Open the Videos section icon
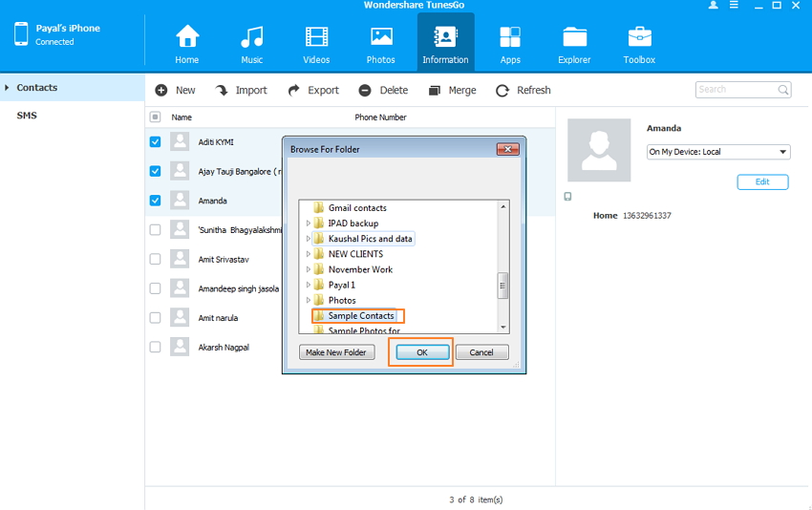Image resolution: width=812 pixels, height=510 pixels. [316, 38]
